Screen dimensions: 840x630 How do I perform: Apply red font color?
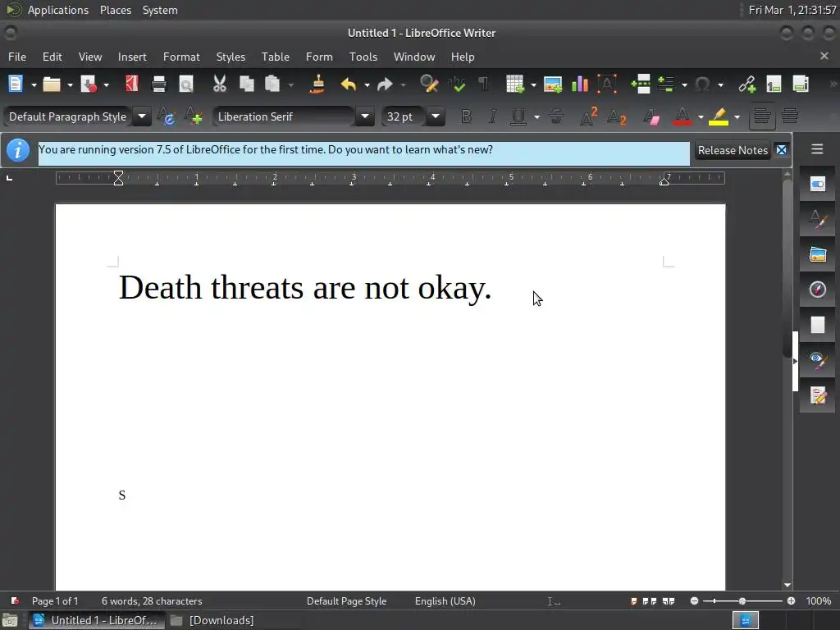[682, 116]
